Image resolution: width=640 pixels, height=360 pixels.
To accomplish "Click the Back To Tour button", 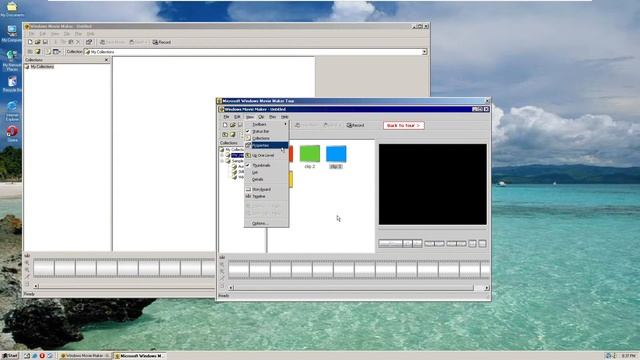I will (x=404, y=125).
